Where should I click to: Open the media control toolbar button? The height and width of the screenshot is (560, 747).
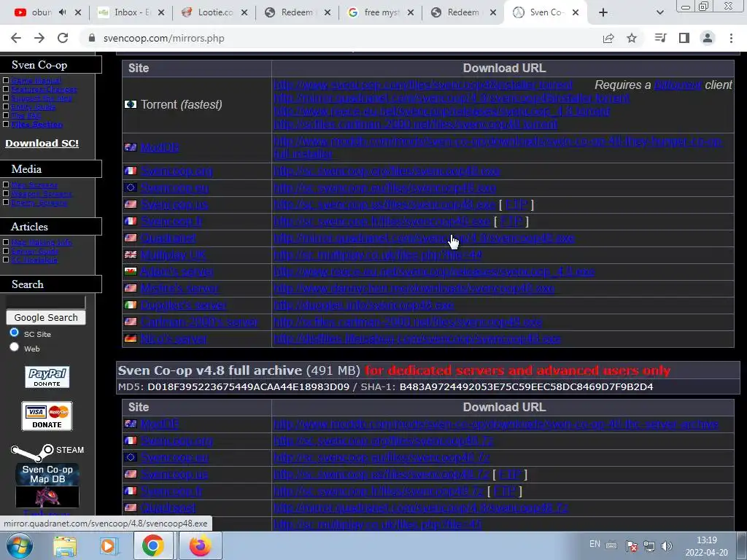(x=660, y=38)
